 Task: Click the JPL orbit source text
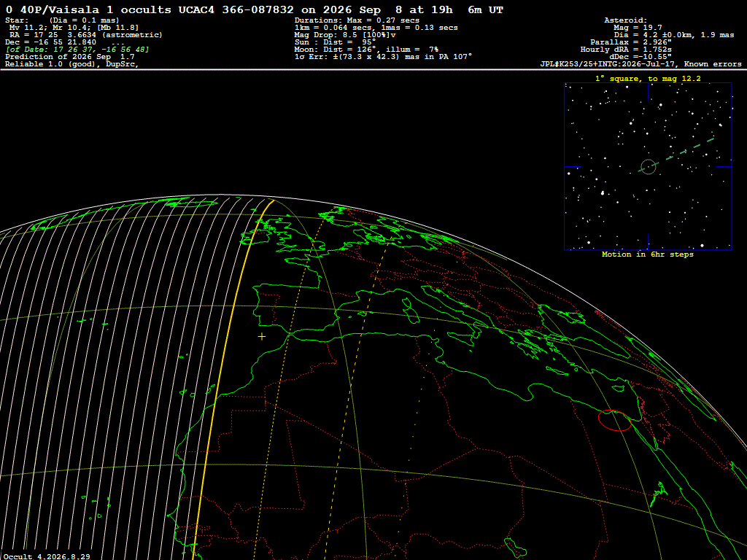click(x=640, y=64)
